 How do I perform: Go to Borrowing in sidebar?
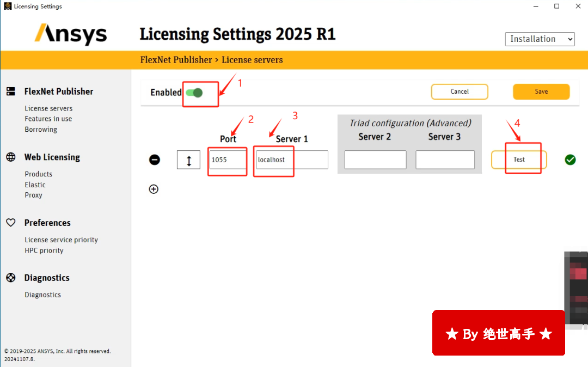coord(41,130)
